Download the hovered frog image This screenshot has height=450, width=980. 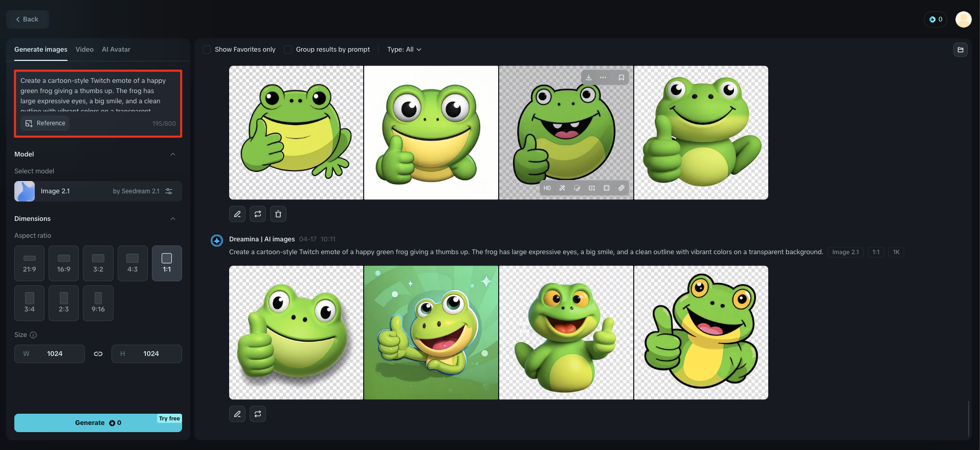click(589, 78)
